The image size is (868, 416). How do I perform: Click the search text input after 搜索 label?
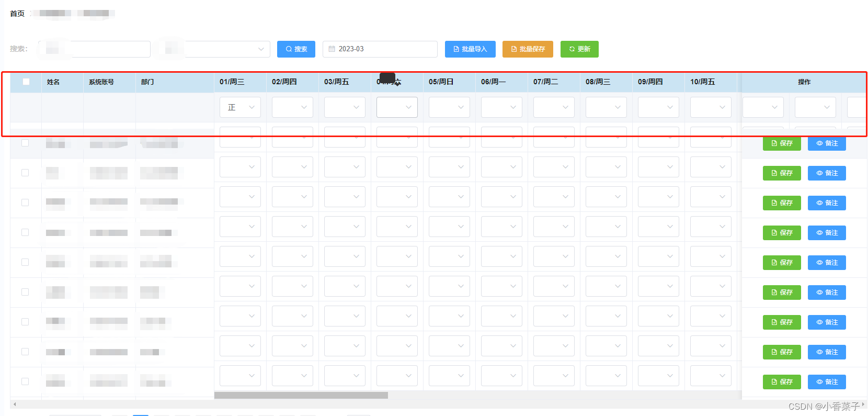tap(94, 49)
